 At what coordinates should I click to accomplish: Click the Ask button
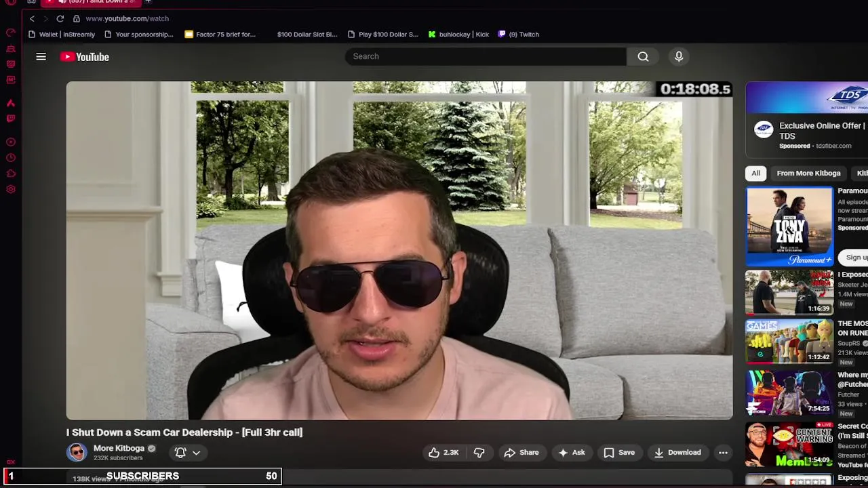[571, 453]
